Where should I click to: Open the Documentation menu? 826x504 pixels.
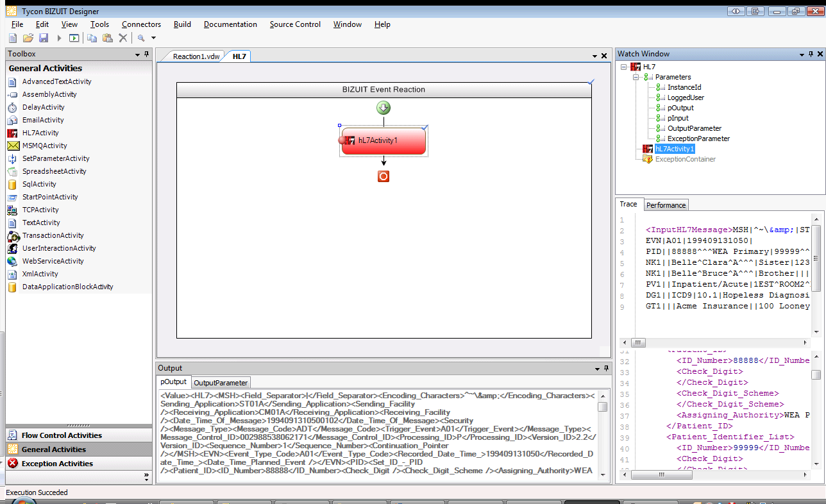230,24
